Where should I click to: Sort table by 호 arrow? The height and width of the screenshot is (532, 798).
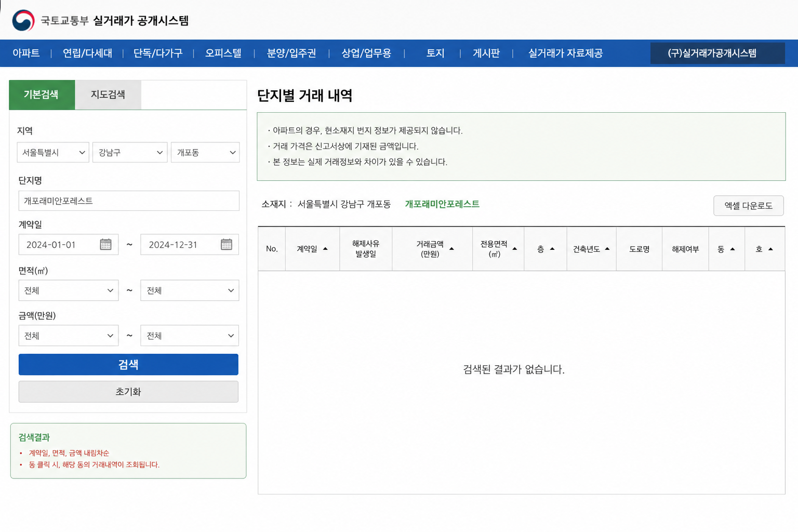tap(770, 249)
